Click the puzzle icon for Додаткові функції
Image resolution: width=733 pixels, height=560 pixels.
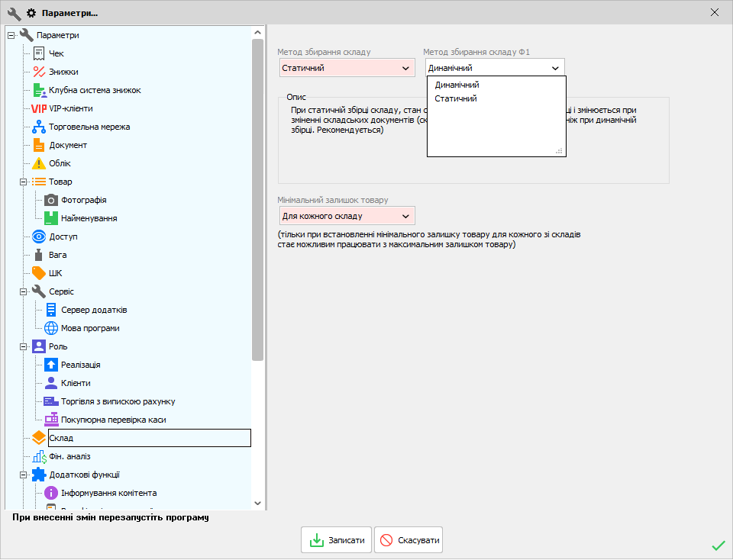(x=39, y=475)
